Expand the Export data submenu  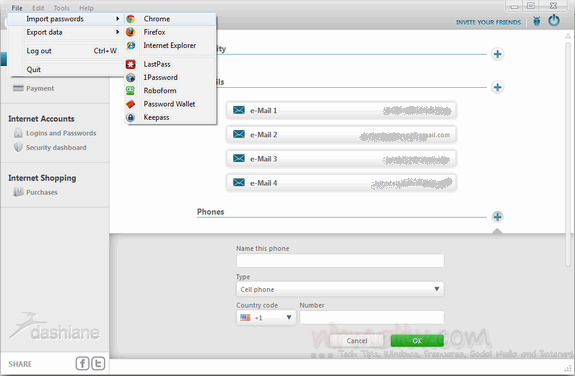(66, 32)
